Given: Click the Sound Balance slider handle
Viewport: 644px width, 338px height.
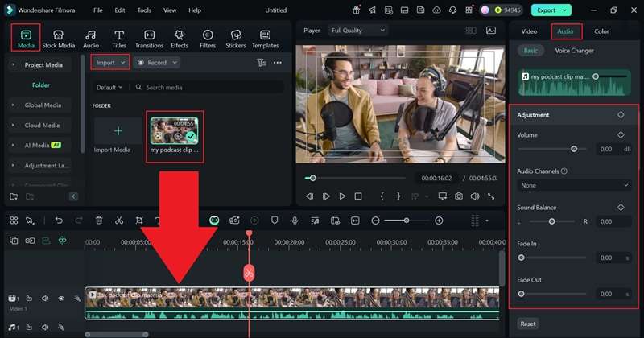Looking at the screenshot, I should [x=551, y=221].
